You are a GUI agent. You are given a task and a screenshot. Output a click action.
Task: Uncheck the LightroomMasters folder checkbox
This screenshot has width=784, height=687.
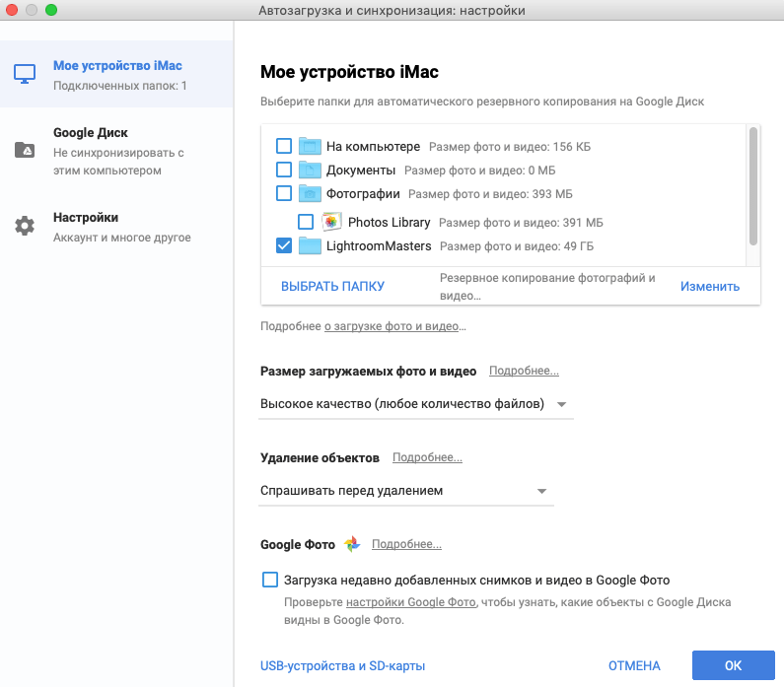pyautogui.click(x=284, y=245)
